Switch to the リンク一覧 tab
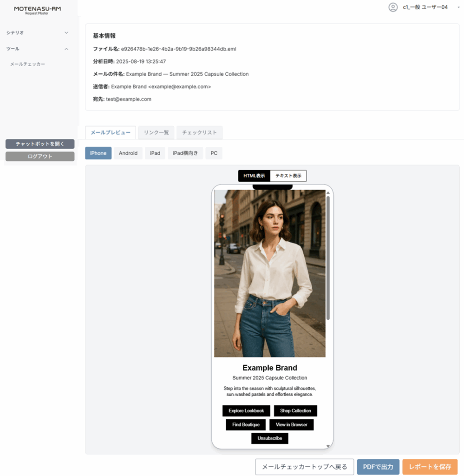This screenshot has height=476, width=464. 156,132
